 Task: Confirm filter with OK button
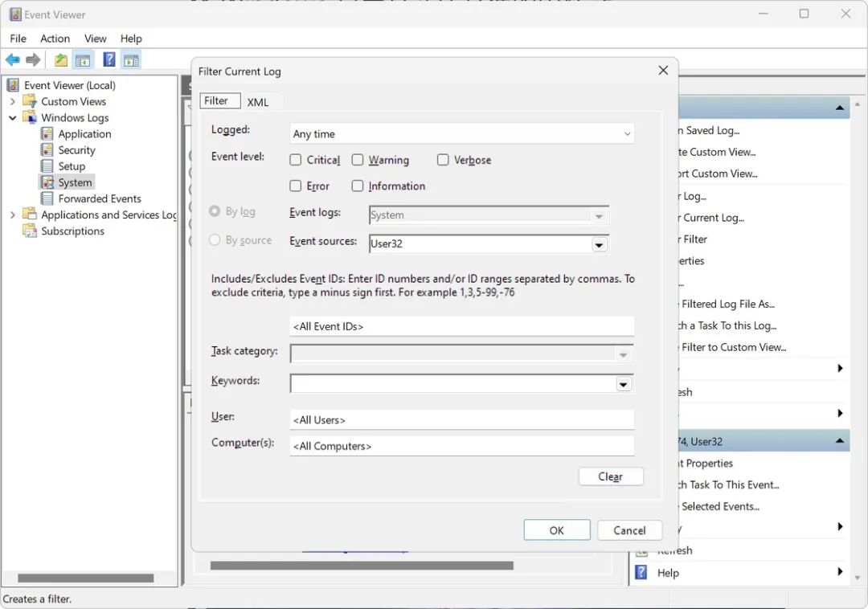(x=556, y=530)
